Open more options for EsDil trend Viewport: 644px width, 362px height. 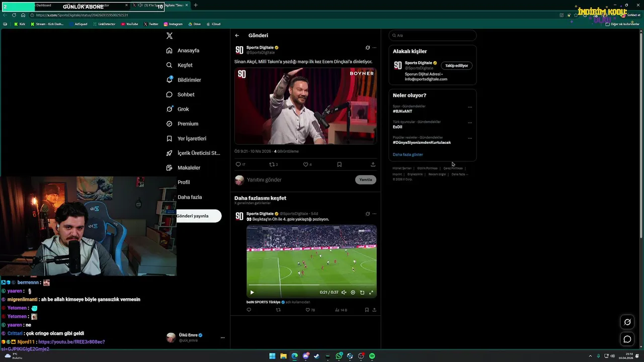(x=470, y=123)
